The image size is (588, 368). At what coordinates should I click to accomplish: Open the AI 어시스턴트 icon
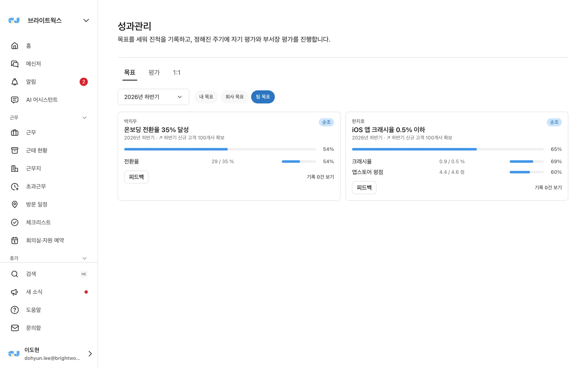click(x=15, y=100)
